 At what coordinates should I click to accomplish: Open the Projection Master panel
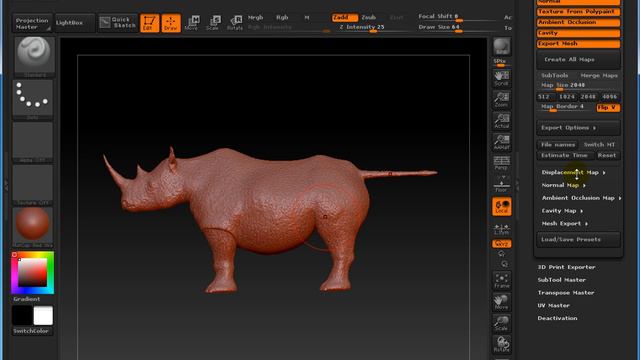(33, 23)
